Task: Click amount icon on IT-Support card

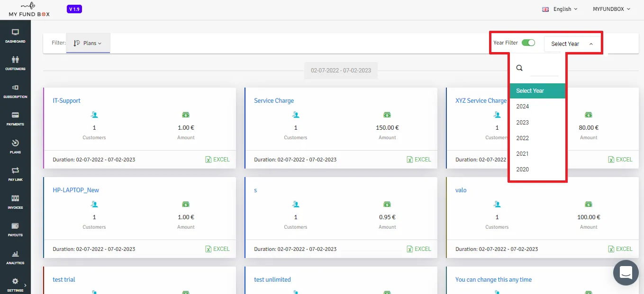Action: pos(186,115)
